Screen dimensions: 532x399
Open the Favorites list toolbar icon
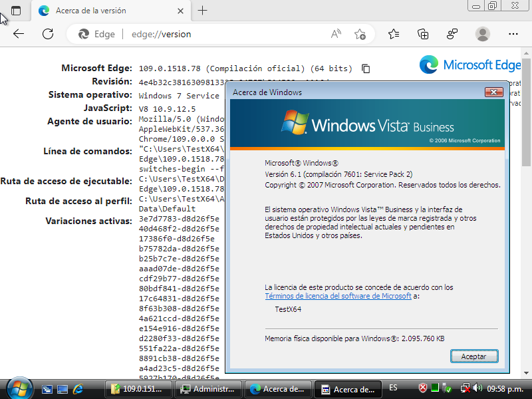tap(394, 34)
